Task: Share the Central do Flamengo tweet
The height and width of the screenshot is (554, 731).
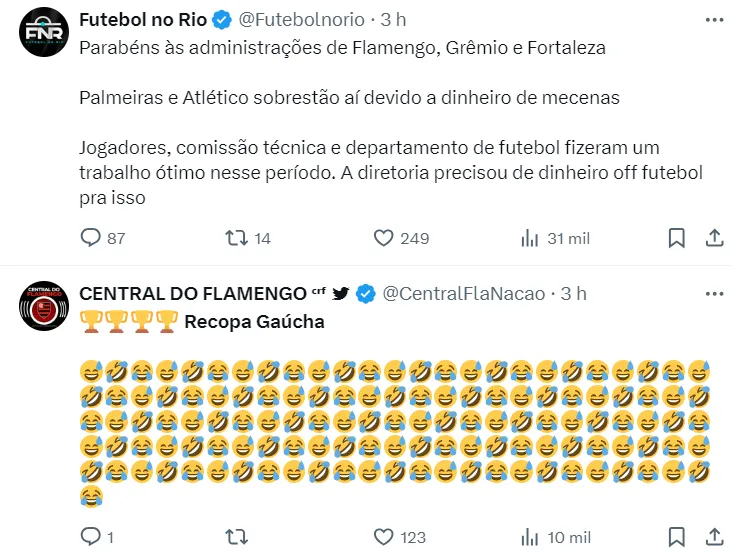Action: (714, 537)
